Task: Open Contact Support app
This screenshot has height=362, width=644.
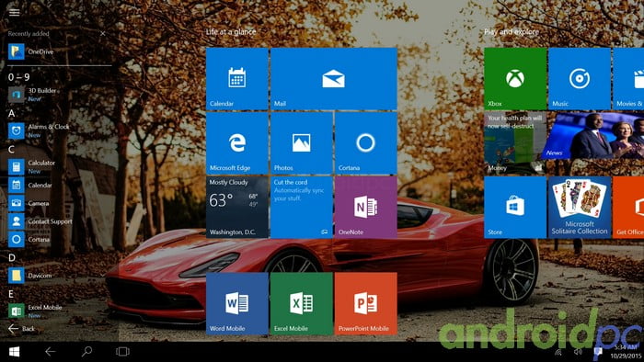Action: 60,221
